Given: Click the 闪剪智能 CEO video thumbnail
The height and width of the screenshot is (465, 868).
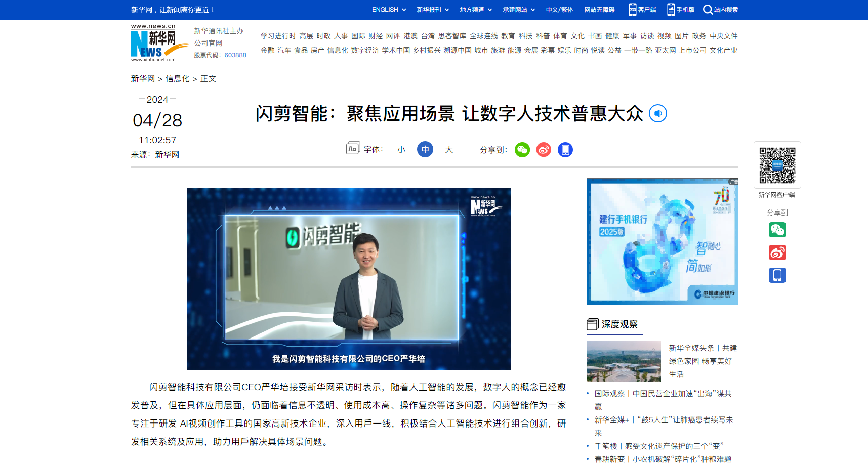Looking at the screenshot, I should point(349,279).
